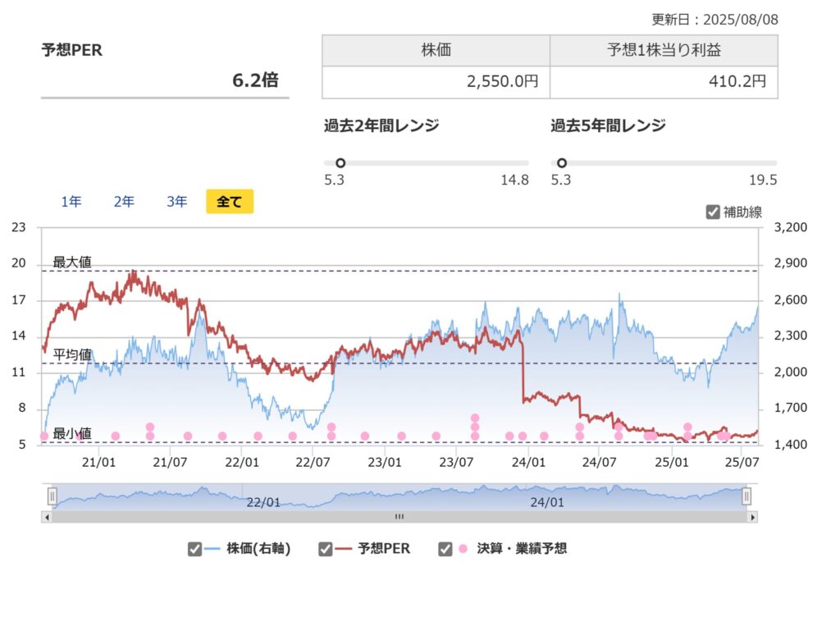Screen dimensions: 840x617
Task: Click the 過去5年間レンジ heading
Action: tap(608, 126)
